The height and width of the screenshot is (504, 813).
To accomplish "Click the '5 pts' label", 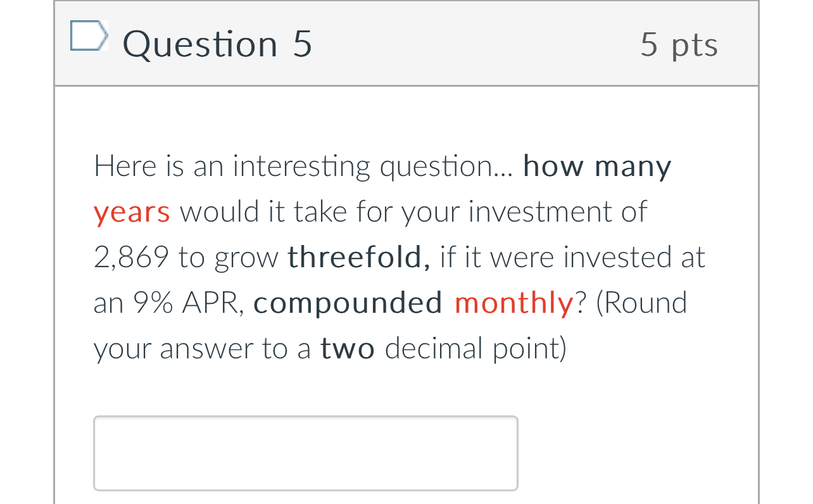I will point(679,44).
